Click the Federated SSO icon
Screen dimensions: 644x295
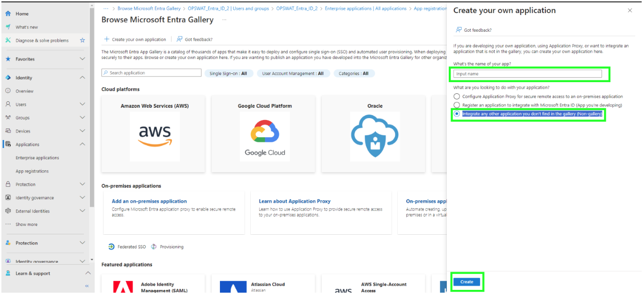tap(111, 247)
